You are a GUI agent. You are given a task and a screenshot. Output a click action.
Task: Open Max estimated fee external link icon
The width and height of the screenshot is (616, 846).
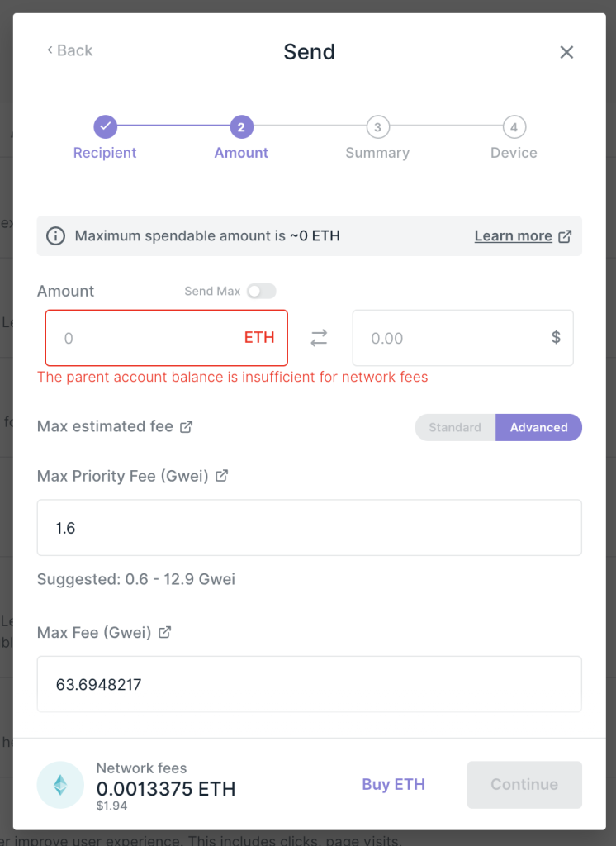[187, 427]
